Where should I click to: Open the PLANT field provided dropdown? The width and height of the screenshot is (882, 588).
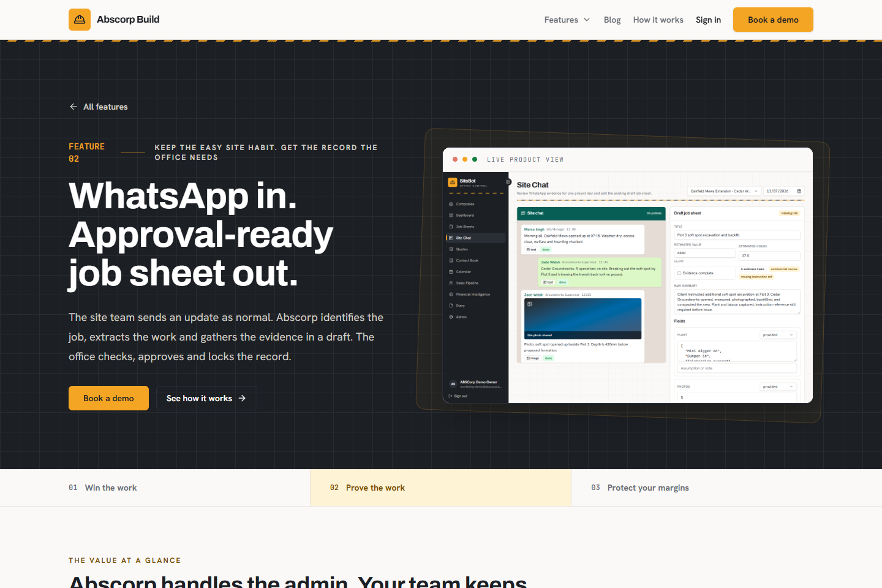pos(778,335)
